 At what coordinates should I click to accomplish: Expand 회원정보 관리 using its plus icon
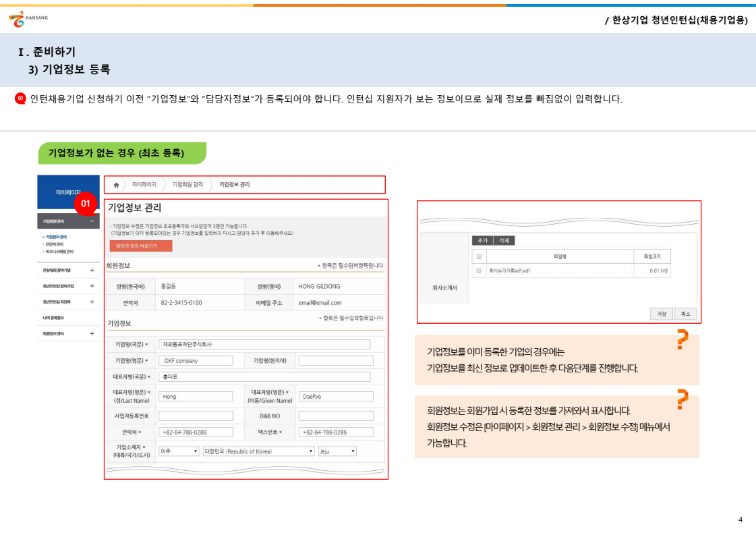coord(92,333)
